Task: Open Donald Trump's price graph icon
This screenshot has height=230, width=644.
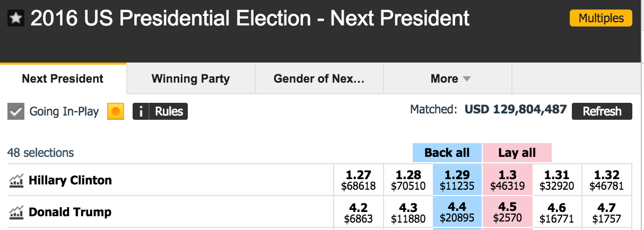Action: point(16,213)
